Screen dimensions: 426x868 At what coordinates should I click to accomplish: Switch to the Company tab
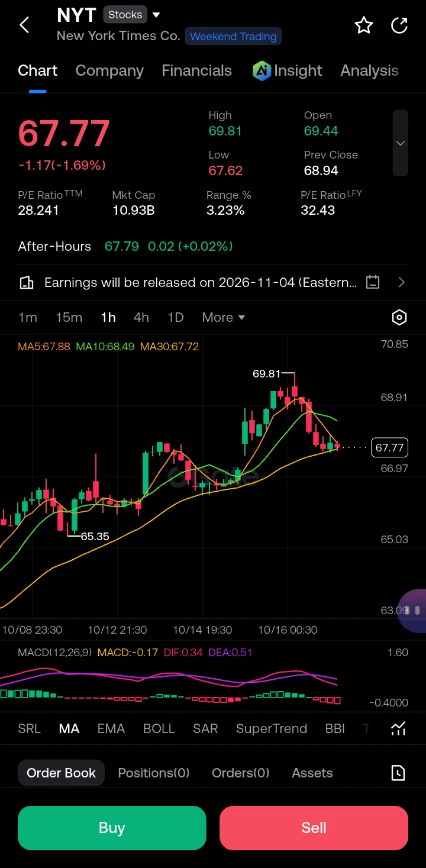pos(109,71)
